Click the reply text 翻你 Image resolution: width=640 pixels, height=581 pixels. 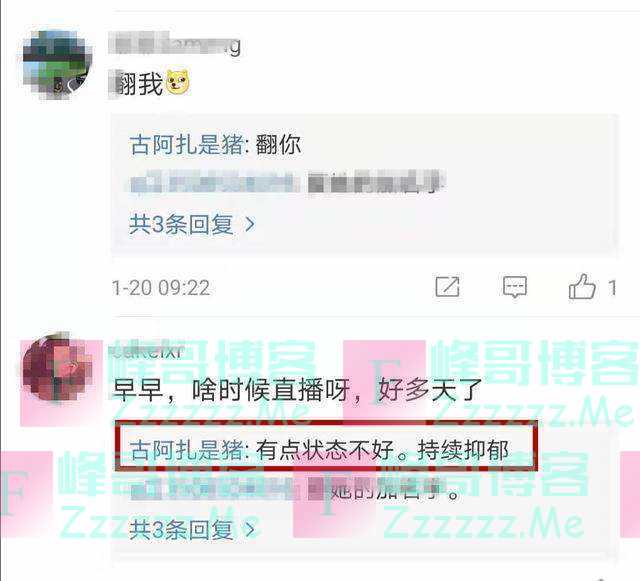coord(278,145)
